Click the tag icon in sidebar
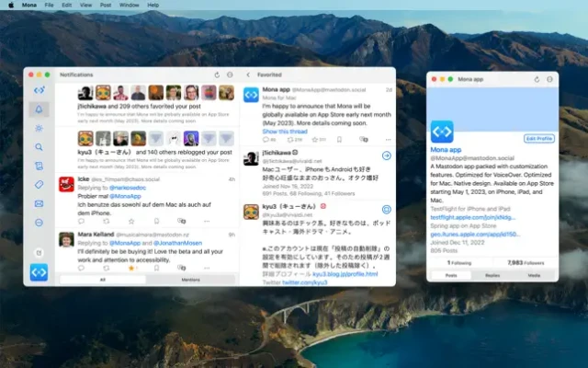 pos(39,184)
